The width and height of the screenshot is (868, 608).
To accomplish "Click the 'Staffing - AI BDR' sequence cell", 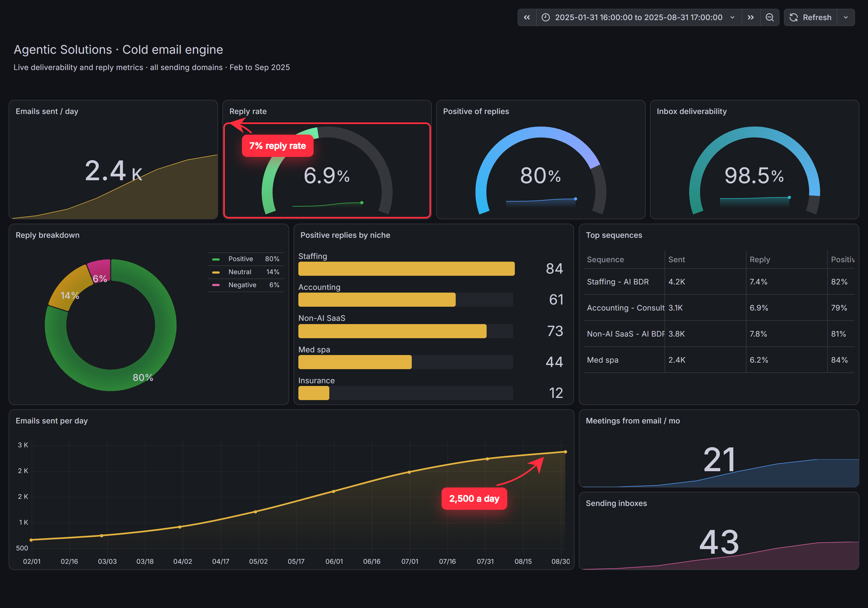I will 624,282.
